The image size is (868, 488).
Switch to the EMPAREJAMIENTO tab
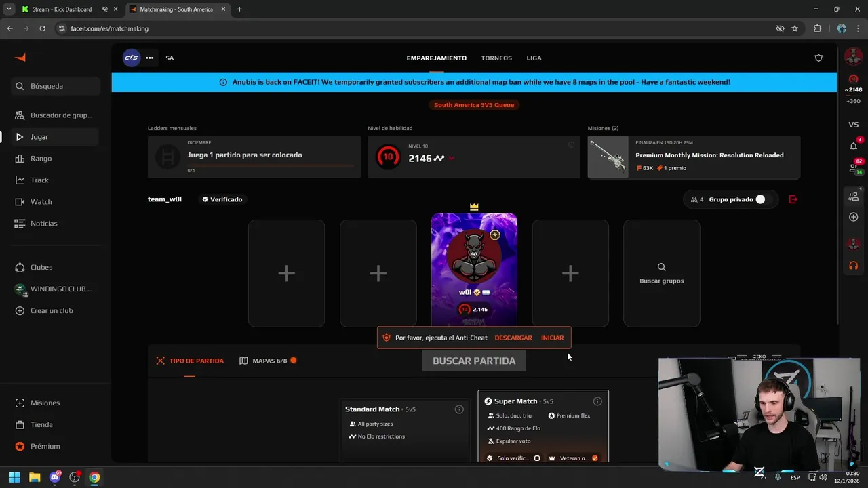pyautogui.click(x=436, y=58)
